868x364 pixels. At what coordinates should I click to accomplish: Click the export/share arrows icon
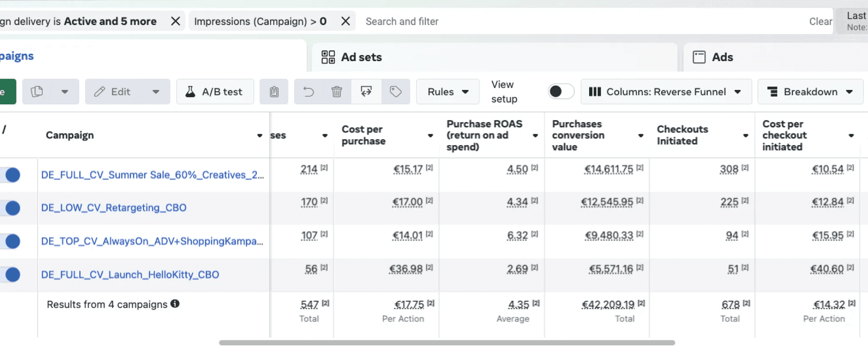pyautogui.click(x=366, y=92)
